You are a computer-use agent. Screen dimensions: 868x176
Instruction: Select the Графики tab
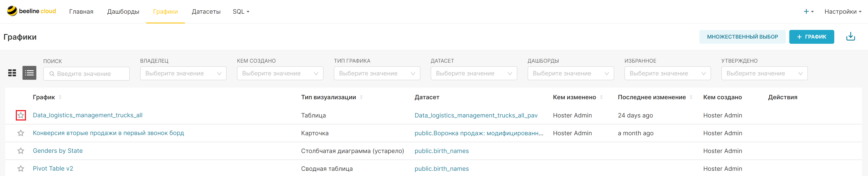click(x=165, y=11)
